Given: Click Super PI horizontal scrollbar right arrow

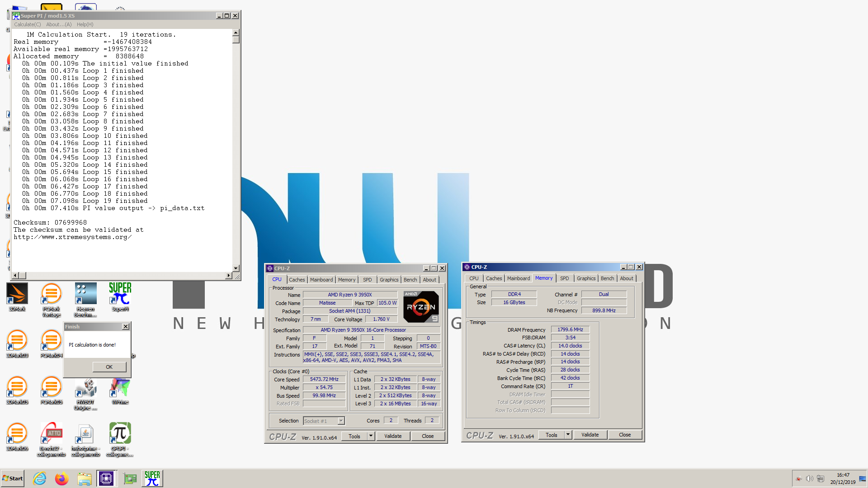Looking at the screenshot, I should pyautogui.click(x=229, y=275).
